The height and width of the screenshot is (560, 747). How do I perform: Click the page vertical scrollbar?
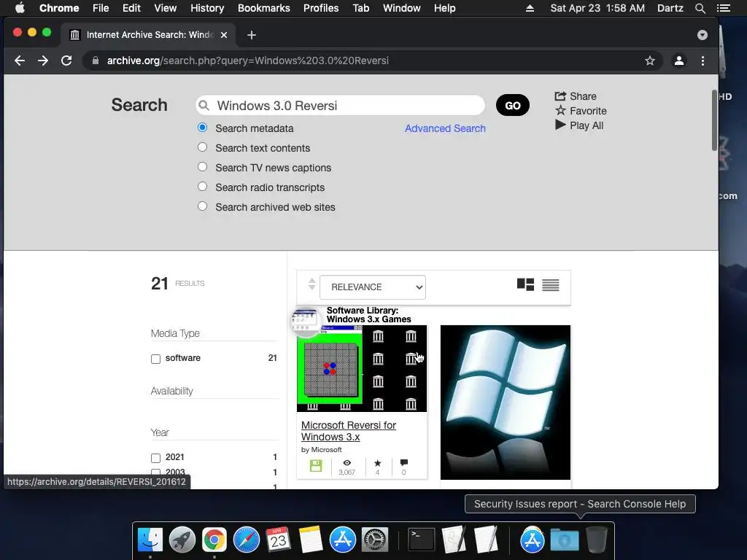point(714,120)
